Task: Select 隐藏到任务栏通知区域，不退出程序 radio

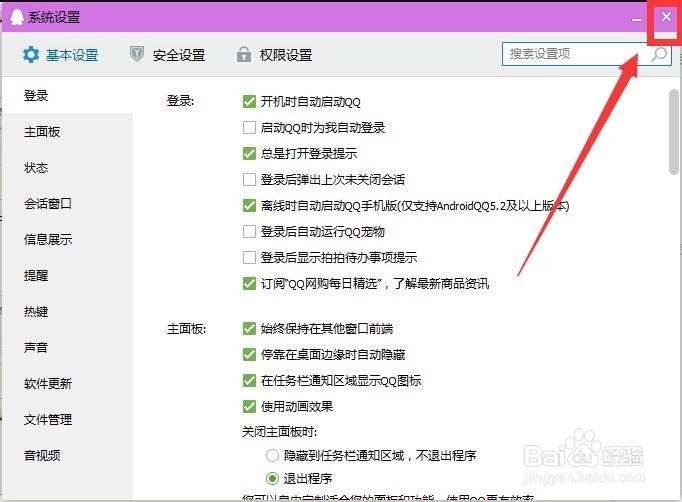Action: click(272, 455)
